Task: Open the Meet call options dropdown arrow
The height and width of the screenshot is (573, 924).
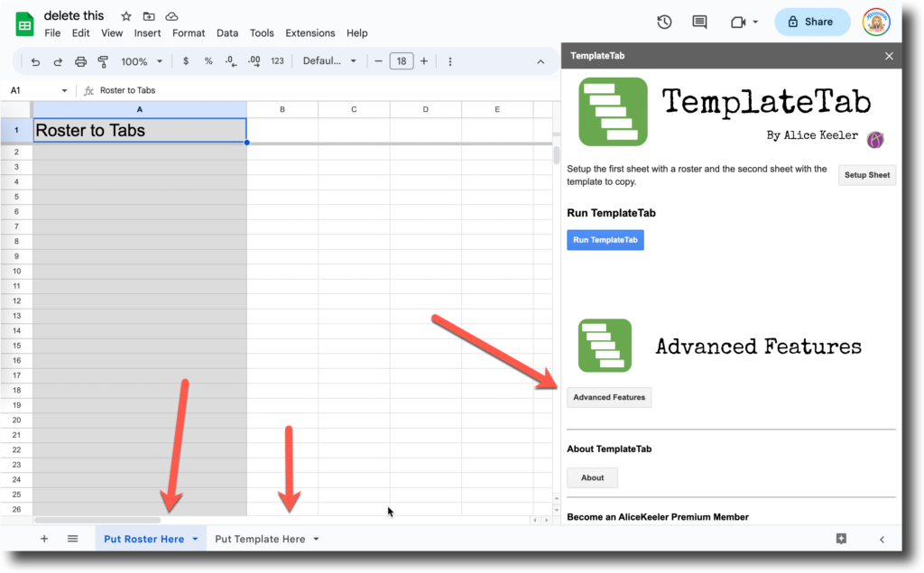Action: coord(755,23)
